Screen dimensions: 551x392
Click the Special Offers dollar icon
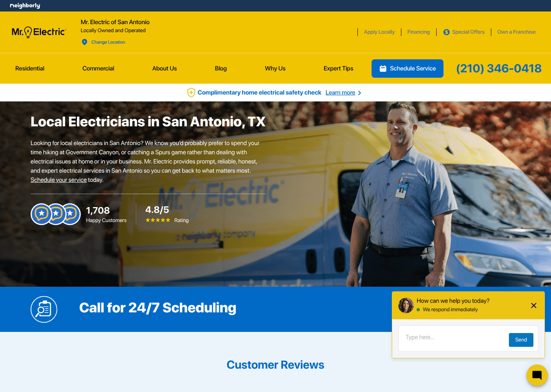447,32
